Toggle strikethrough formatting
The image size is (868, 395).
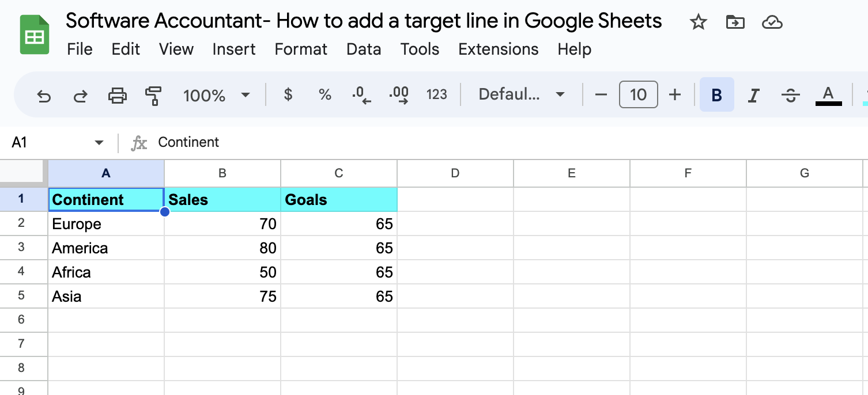[x=791, y=95]
